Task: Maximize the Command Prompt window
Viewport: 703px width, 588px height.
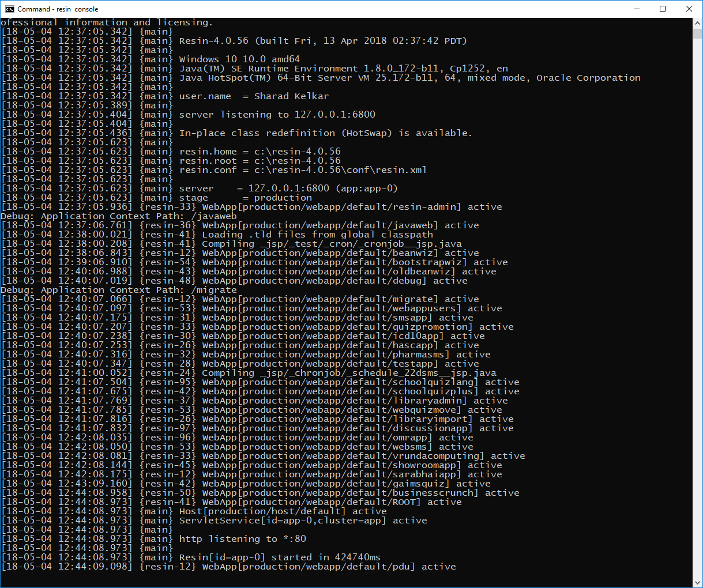Action: [663, 9]
